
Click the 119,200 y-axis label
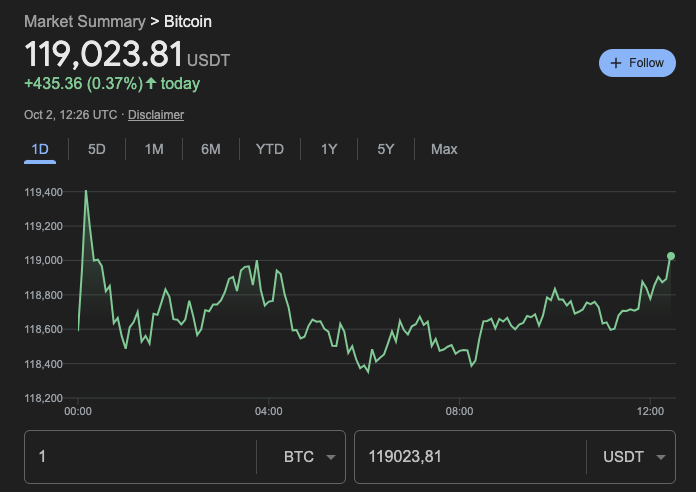click(x=44, y=226)
